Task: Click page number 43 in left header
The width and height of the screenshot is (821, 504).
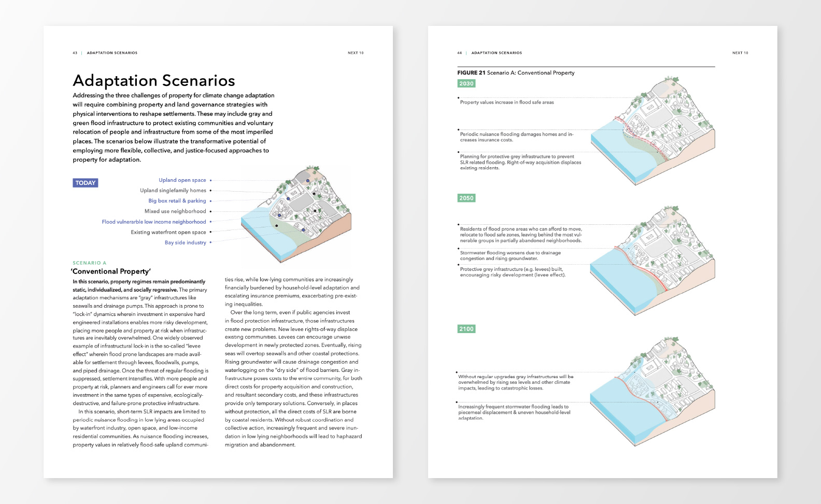Action: point(75,53)
